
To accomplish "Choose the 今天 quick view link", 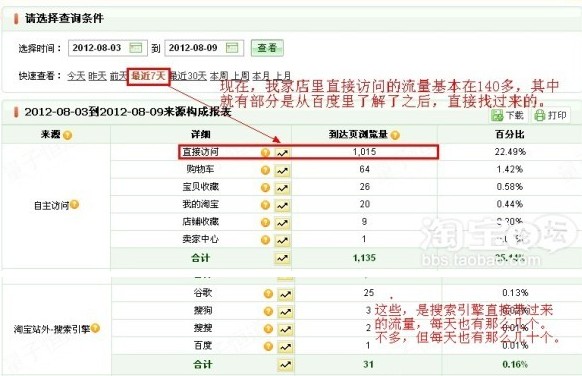I will click(76, 76).
